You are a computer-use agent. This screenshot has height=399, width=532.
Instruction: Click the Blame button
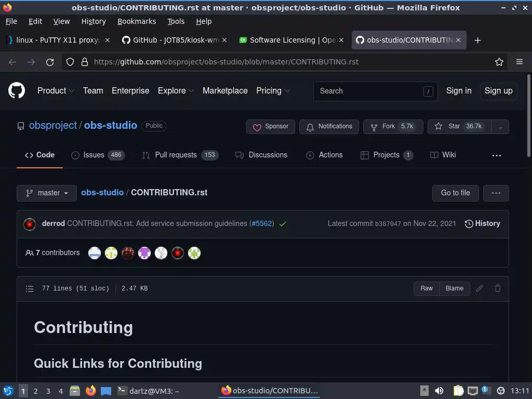pos(455,288)
